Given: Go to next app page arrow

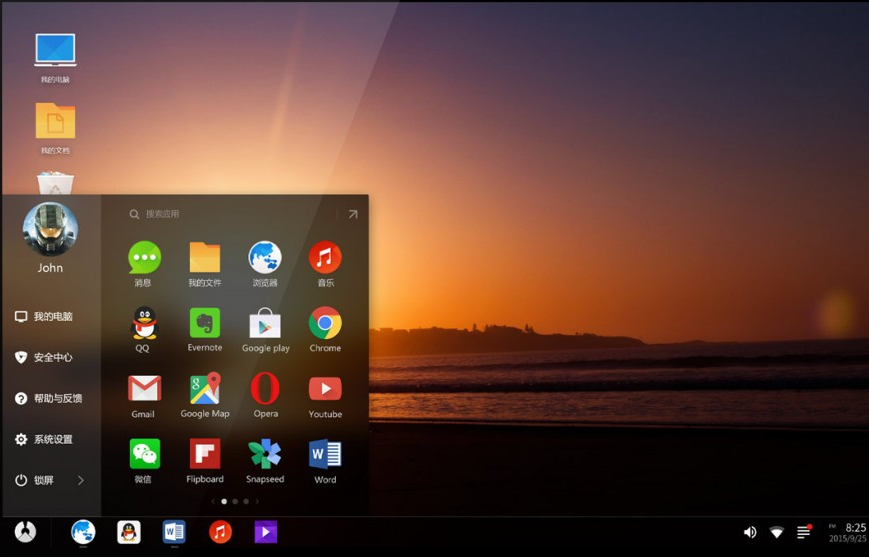Looking at the screenshot, I should point(257,501).
